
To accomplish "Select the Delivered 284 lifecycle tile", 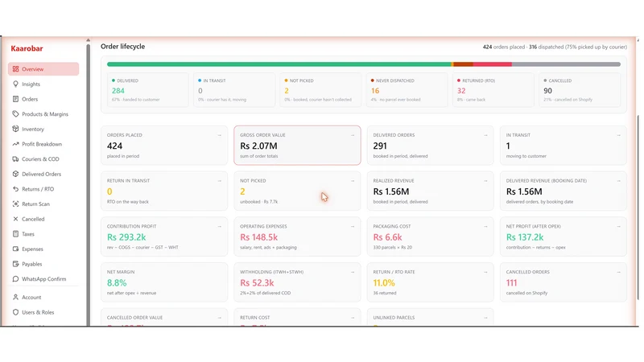I will [x=148, y=90].
